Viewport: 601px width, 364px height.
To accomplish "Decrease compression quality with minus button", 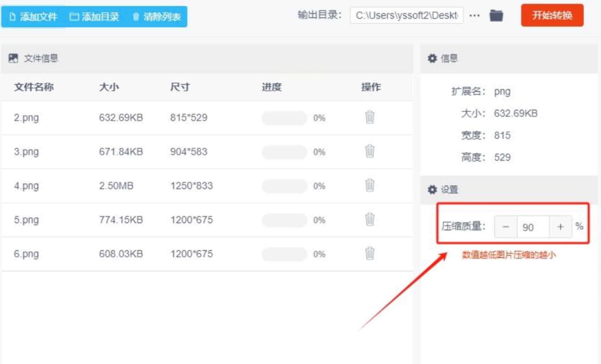I will tap(506, 227).
